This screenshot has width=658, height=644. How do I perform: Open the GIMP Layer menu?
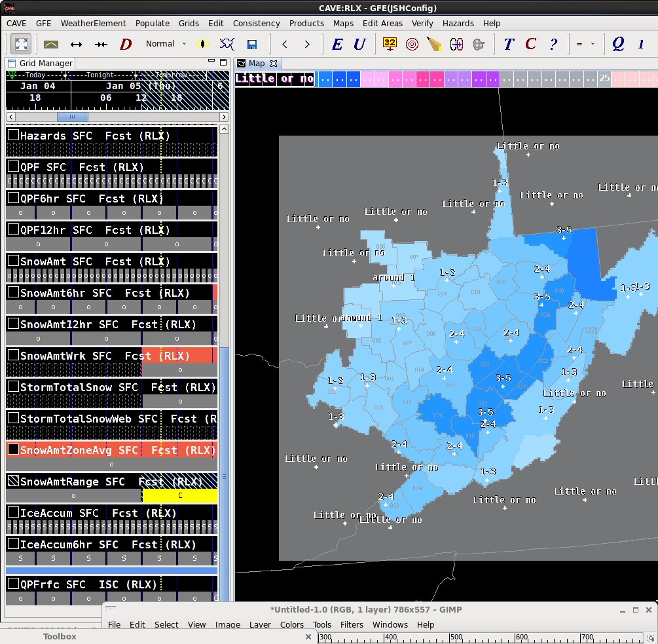click(260, 624)
